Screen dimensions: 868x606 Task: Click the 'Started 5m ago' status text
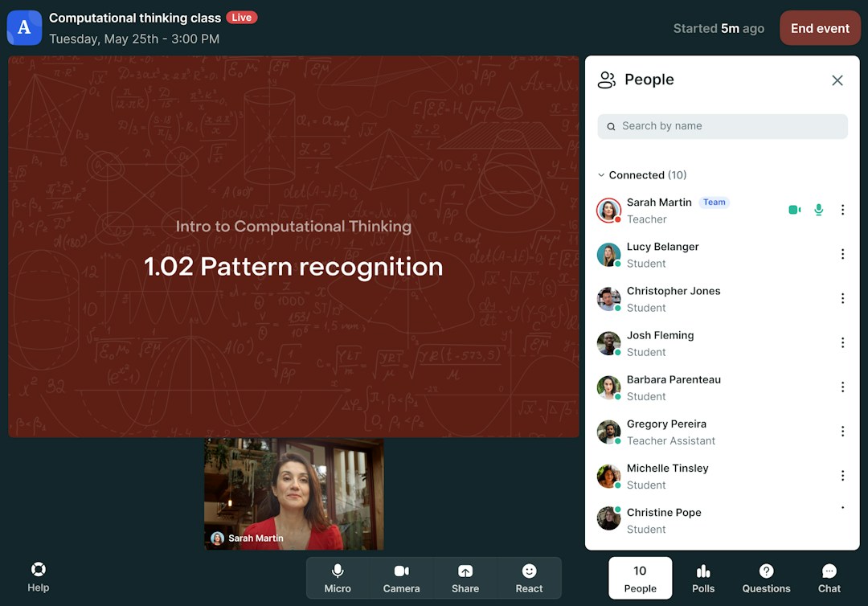point(719,28)
